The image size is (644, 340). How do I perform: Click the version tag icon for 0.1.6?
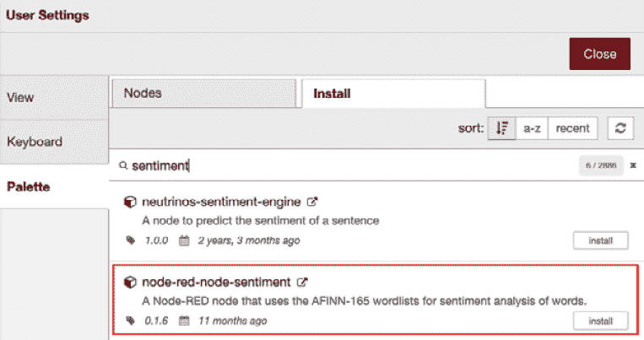pyautogui.click(x=131, y=321)
